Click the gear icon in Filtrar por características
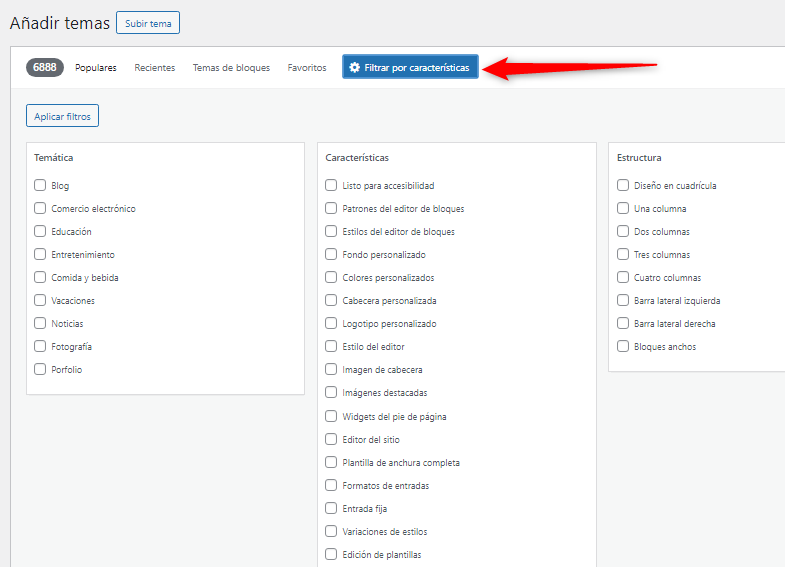Viewport: 785px width, 567px height. (354, 67)
